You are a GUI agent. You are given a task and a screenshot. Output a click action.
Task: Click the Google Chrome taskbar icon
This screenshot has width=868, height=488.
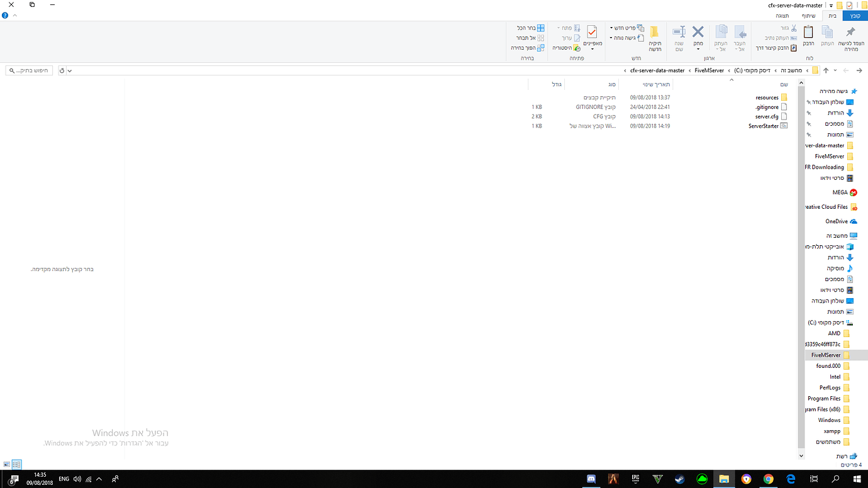click(x=768, y=479)
